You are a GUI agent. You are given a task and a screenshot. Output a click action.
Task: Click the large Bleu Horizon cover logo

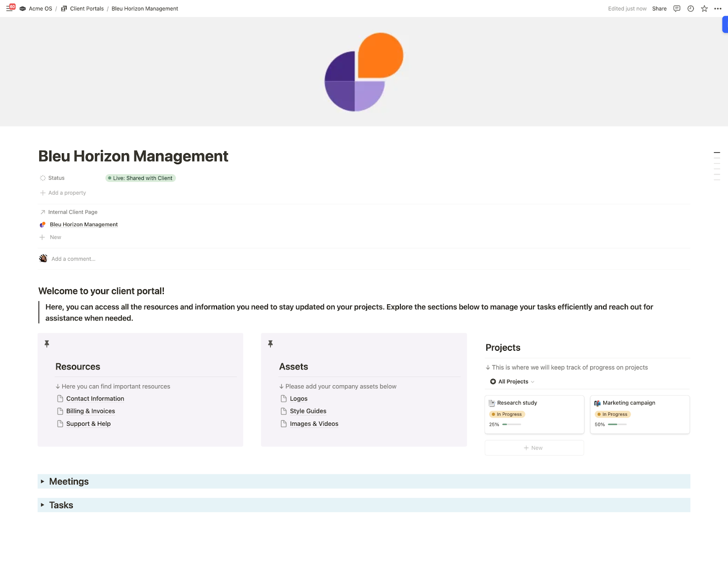coord(364,72)
